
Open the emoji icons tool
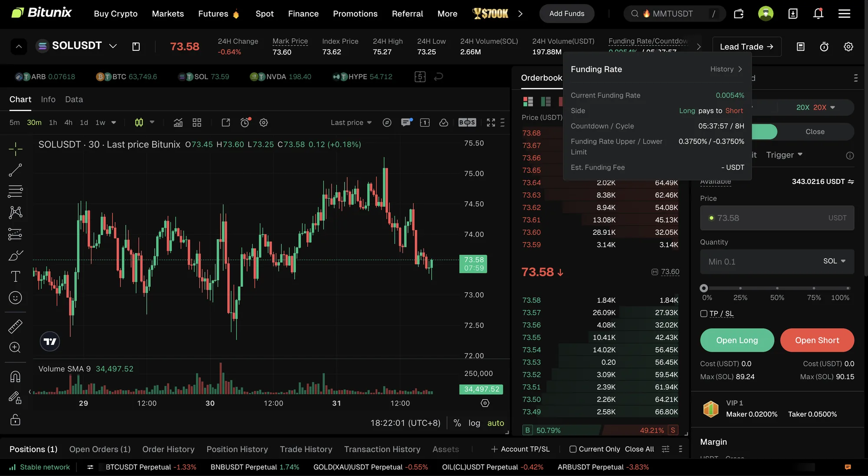pyautogui.click(x=15, y=298)
